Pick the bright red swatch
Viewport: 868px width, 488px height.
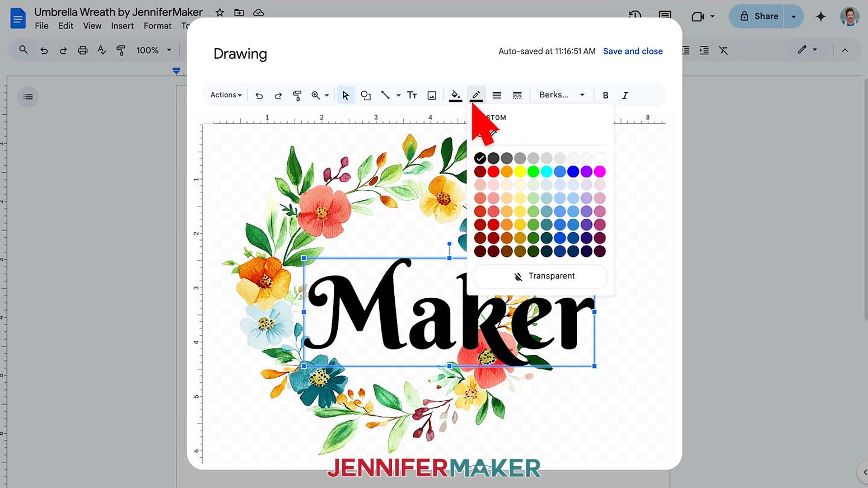point(493,171)
